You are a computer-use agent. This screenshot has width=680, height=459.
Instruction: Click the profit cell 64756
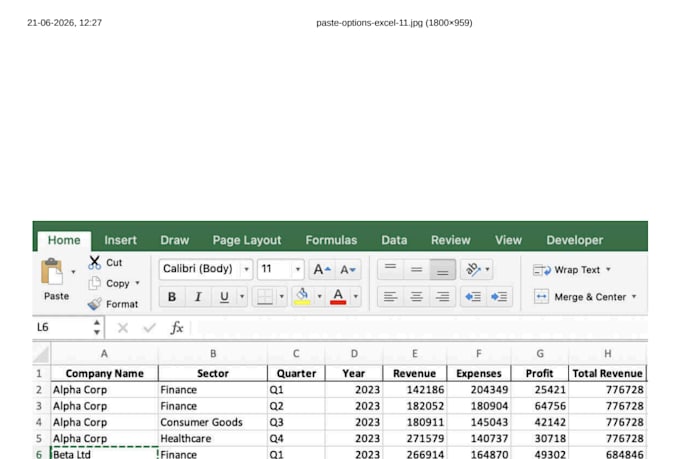[540, 406]
